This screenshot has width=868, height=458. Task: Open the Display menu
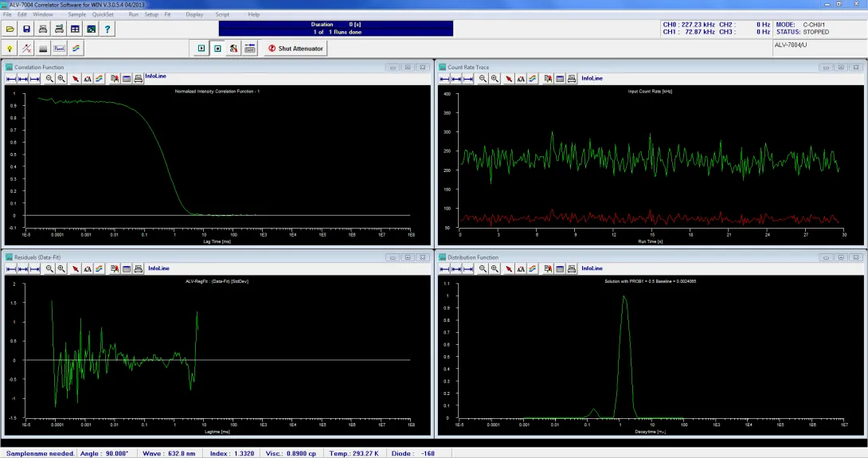coord(194,14)
